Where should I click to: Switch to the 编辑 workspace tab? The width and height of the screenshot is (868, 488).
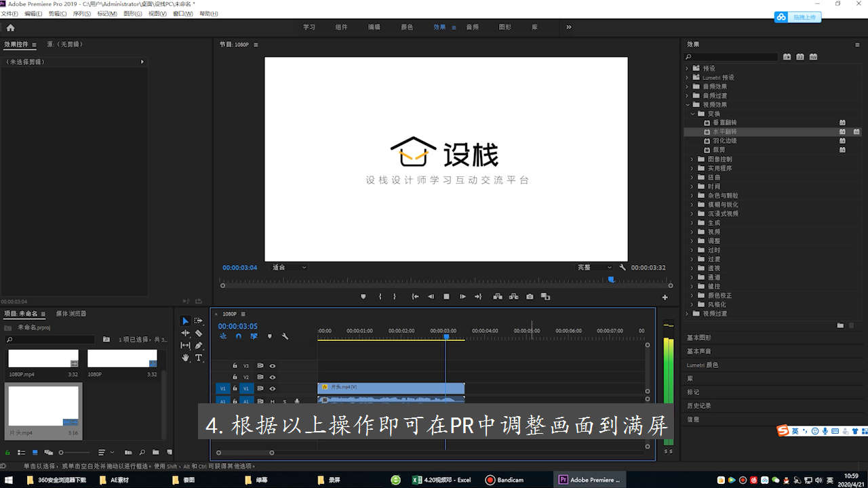click(x=374, y=27)
